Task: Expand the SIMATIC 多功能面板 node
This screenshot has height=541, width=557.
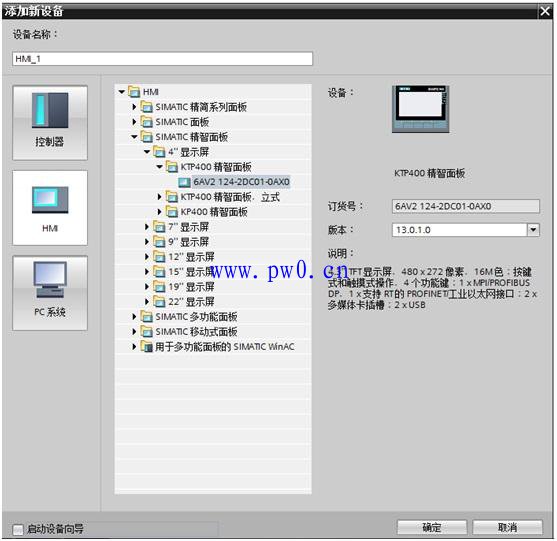Action: [134, 317]
